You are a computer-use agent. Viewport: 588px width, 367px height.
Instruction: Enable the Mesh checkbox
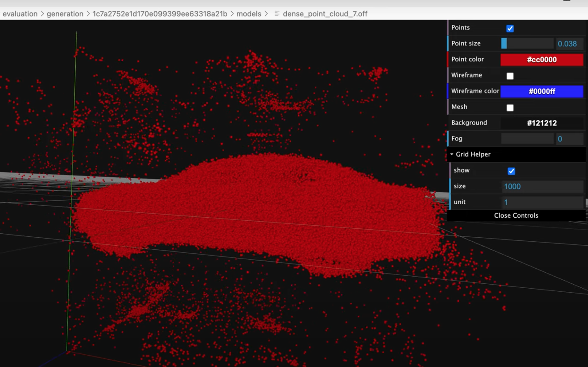tap(510, 107)
